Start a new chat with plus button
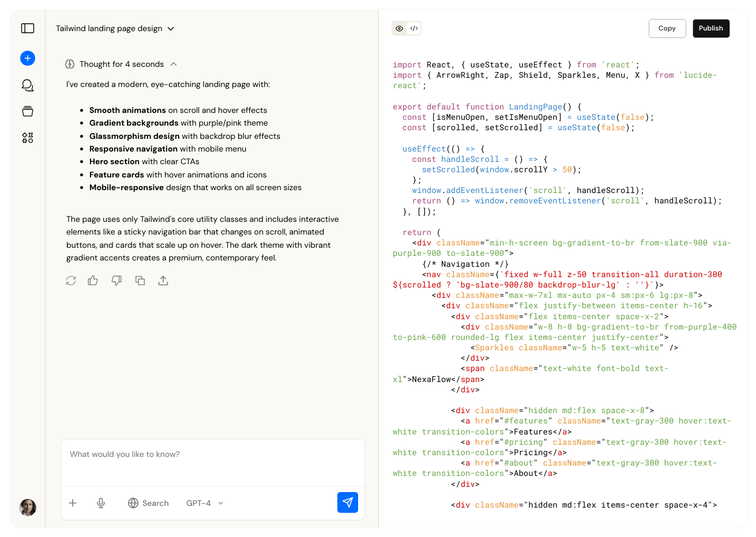 click(28, 58)
